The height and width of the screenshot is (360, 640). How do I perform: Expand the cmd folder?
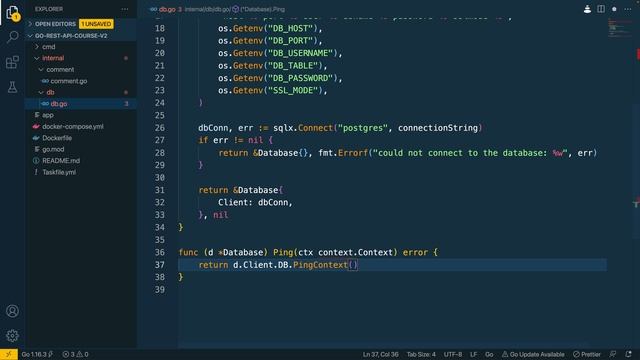(x=49, y=47)
